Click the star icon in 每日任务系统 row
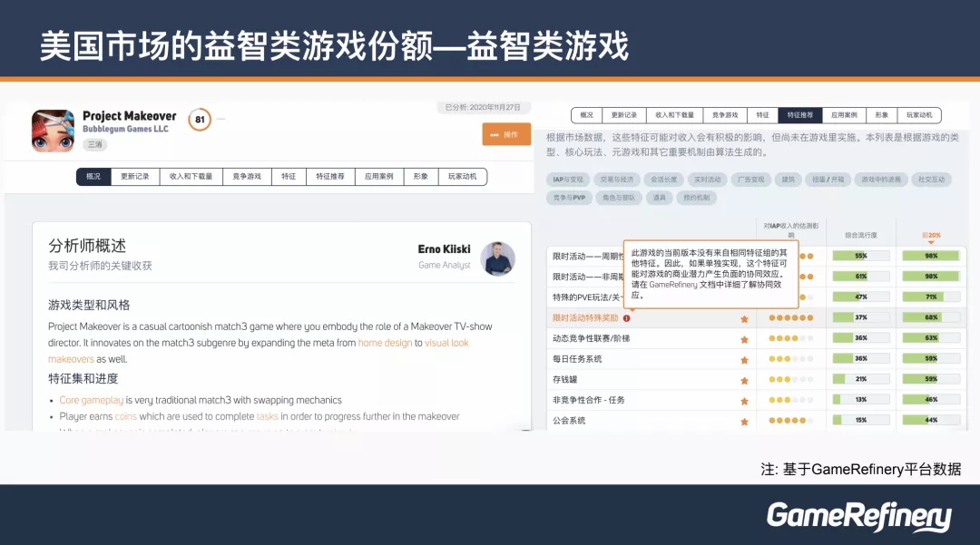The width and height of the screenshot is (980, 545). coord(744,360)
